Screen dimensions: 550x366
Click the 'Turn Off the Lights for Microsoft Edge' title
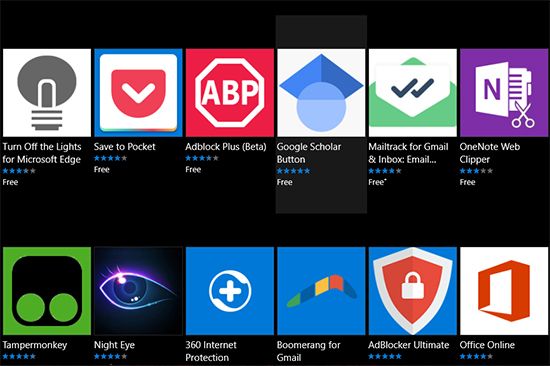coord(42,153)
